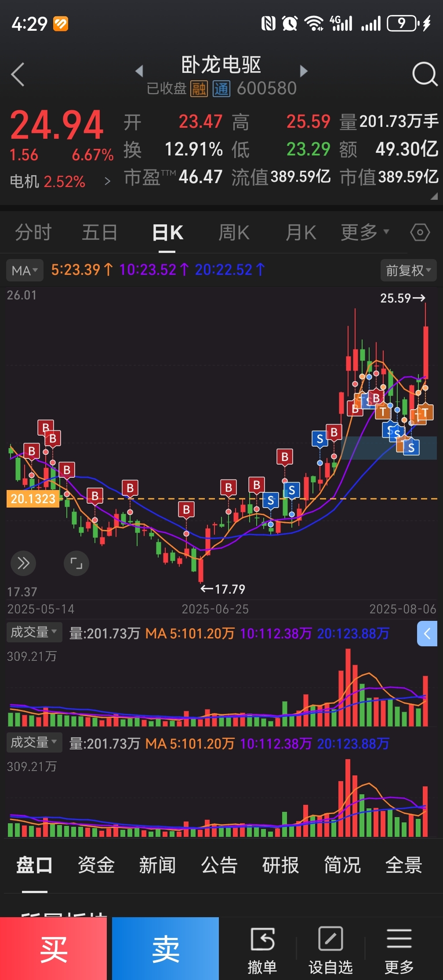Tap the orange T marker at chart right edge

(425, 413)
